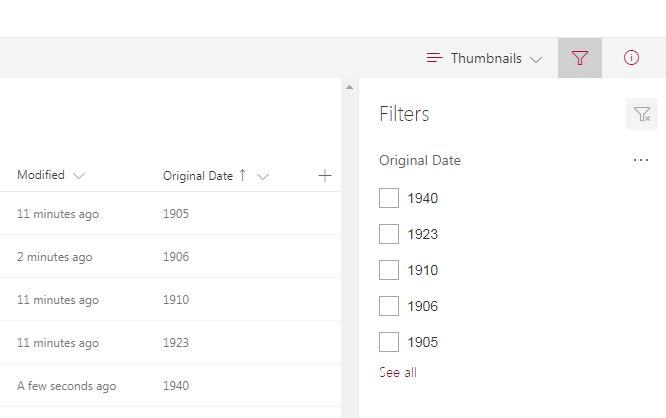Open the See all link
Viewport: 666px width, 418px height.
point(398,373)
